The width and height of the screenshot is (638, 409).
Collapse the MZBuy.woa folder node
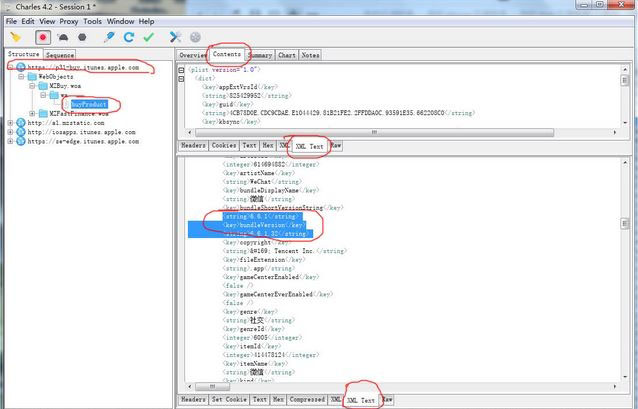coord(32,86)
